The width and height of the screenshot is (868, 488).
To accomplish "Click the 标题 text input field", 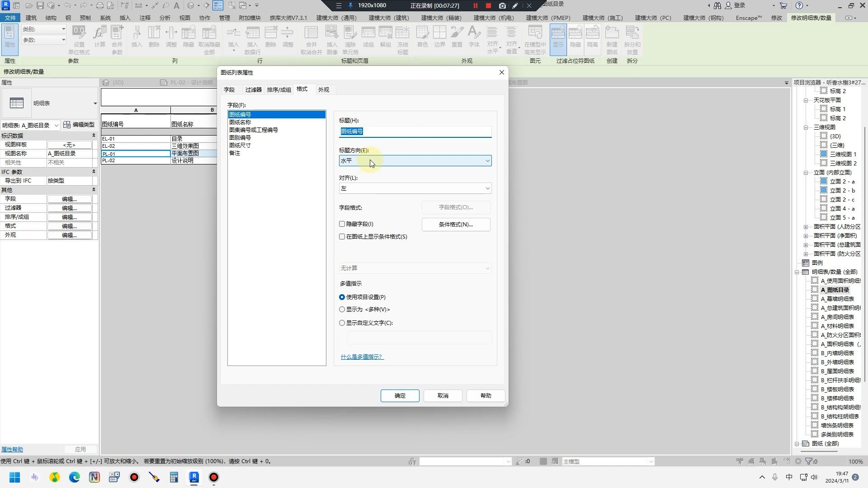I will click(415, 131).
